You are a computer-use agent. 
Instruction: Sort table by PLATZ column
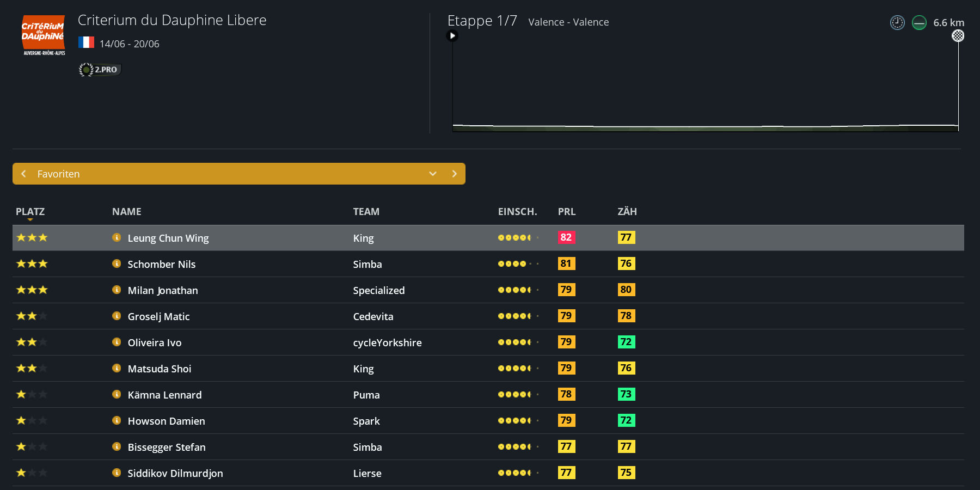(30, 212)
